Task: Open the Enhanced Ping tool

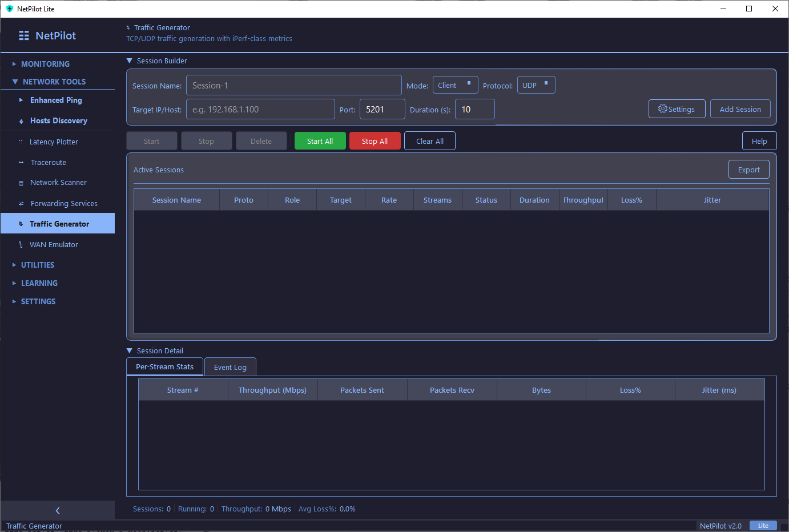Action: [x=57, y=100]
